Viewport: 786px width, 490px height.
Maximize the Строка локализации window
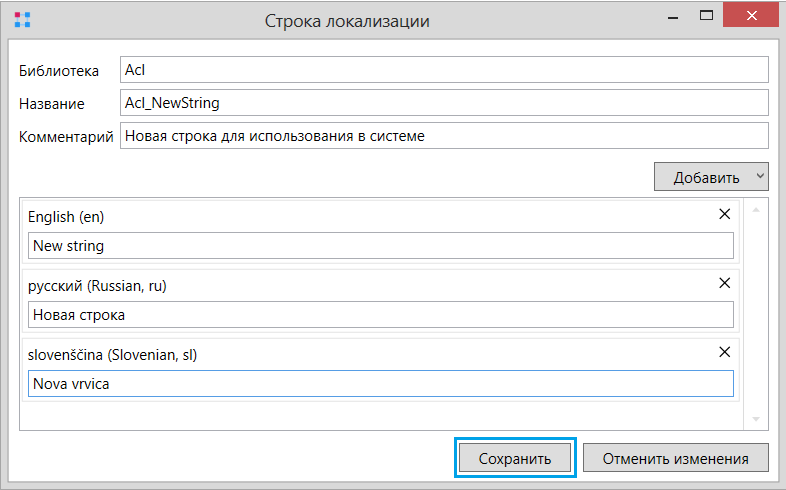[706, 16]
